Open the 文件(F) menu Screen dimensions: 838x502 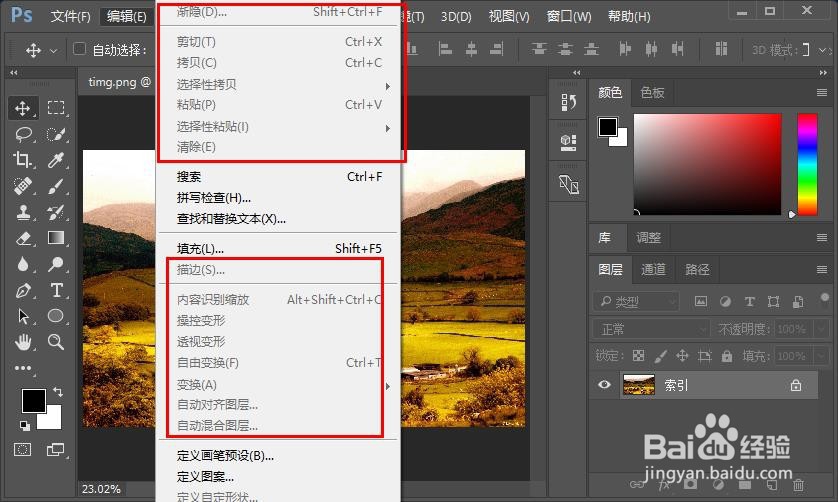(x=71, y=17)
